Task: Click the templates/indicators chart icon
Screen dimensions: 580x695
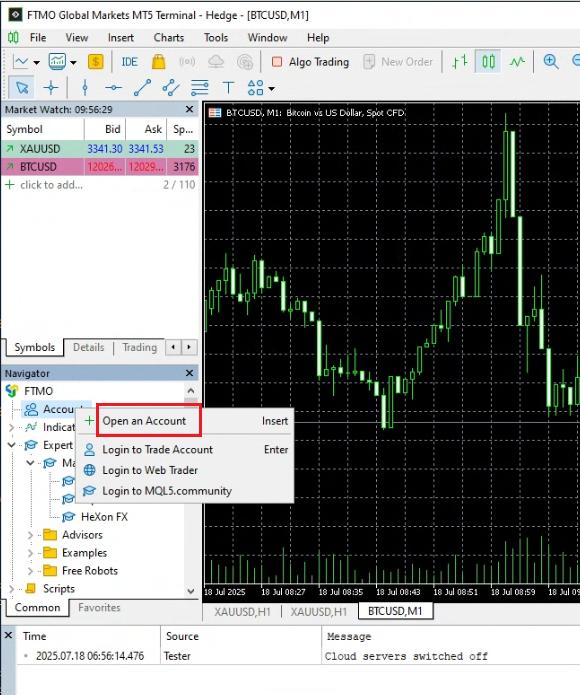Action: coord(57,62)
